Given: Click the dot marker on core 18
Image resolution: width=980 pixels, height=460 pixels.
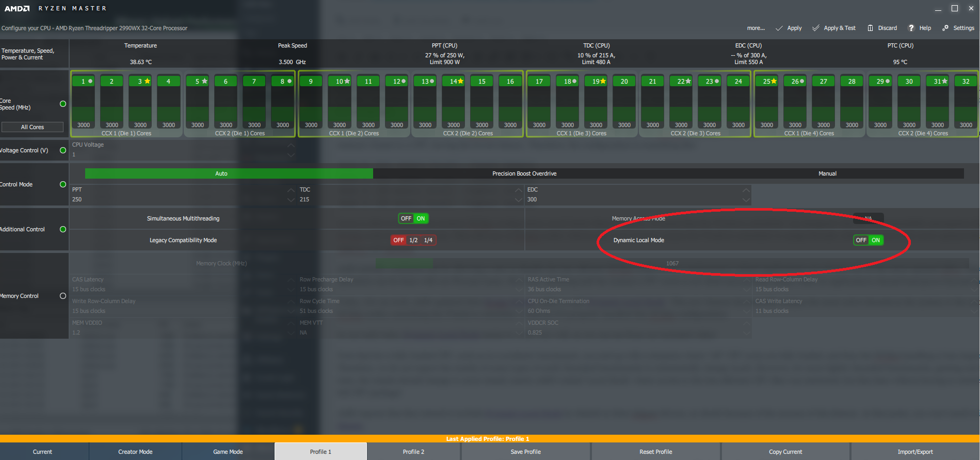Looking at the screenshot, I should click(574, 81).
